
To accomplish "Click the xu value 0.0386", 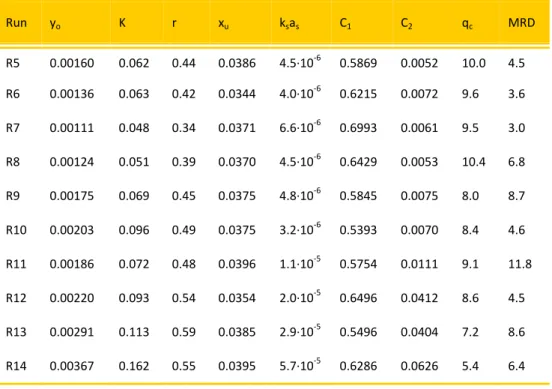I will [x=237, y=63].
